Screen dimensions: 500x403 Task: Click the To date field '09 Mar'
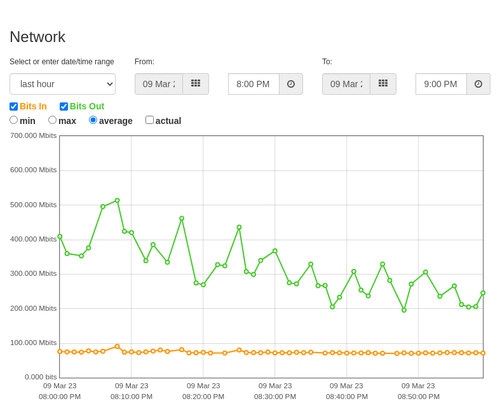tap(346, 84)
